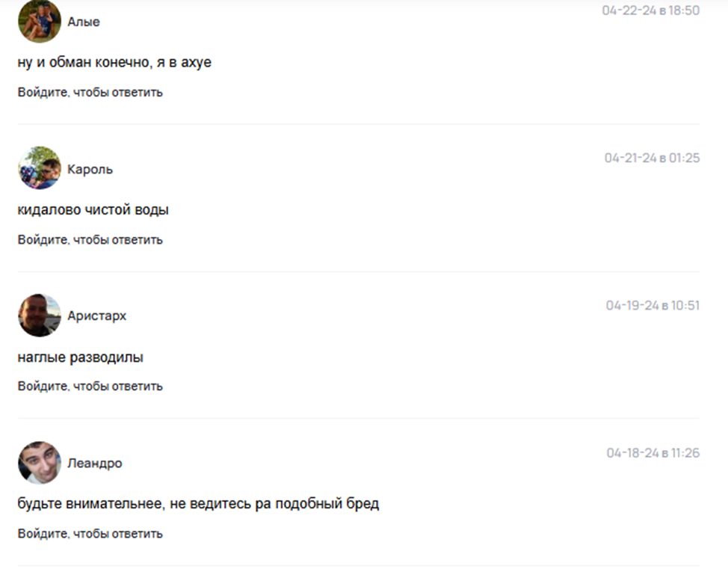This screenshot has height=581, width=728.
Task: Click the username Аристарх
Action: [x=96, y=316]
